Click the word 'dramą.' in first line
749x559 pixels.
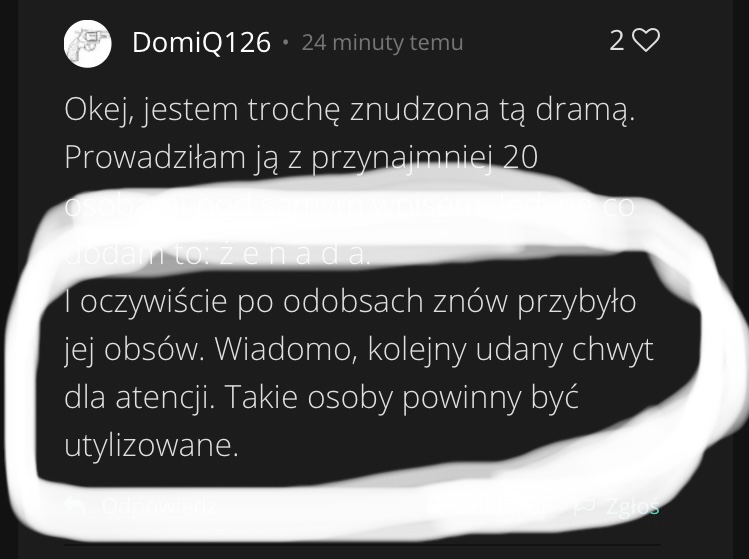point(585,109)
